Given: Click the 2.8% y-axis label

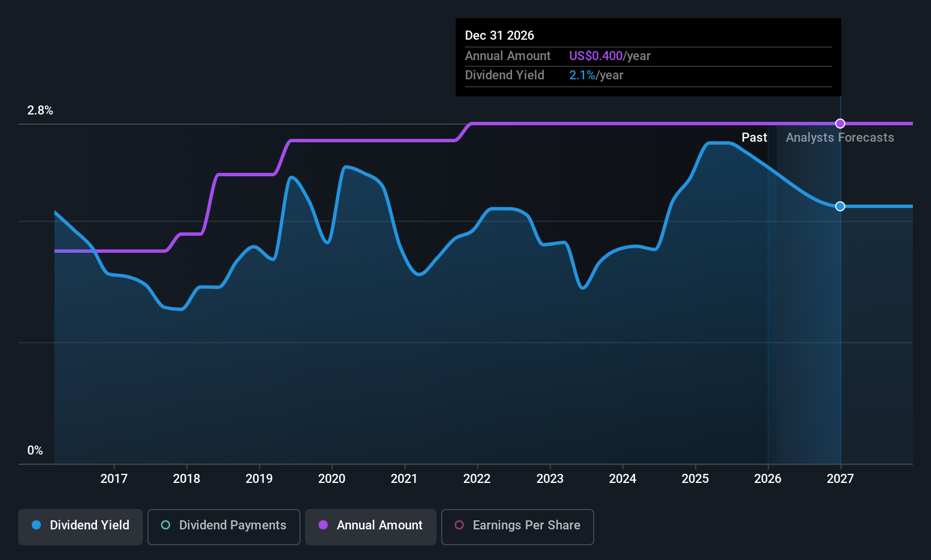Looking at the screenshot, I should (40, 111).
